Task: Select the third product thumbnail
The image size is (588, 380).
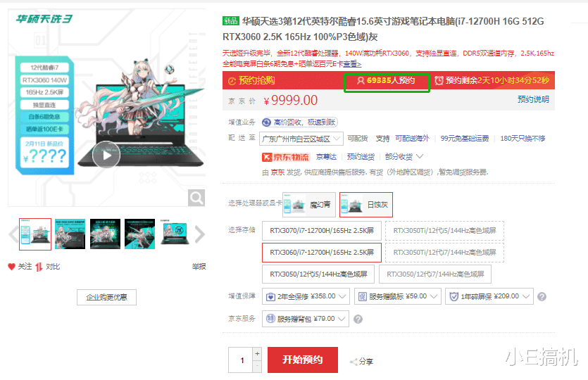Action: click(x=105, y=234)
